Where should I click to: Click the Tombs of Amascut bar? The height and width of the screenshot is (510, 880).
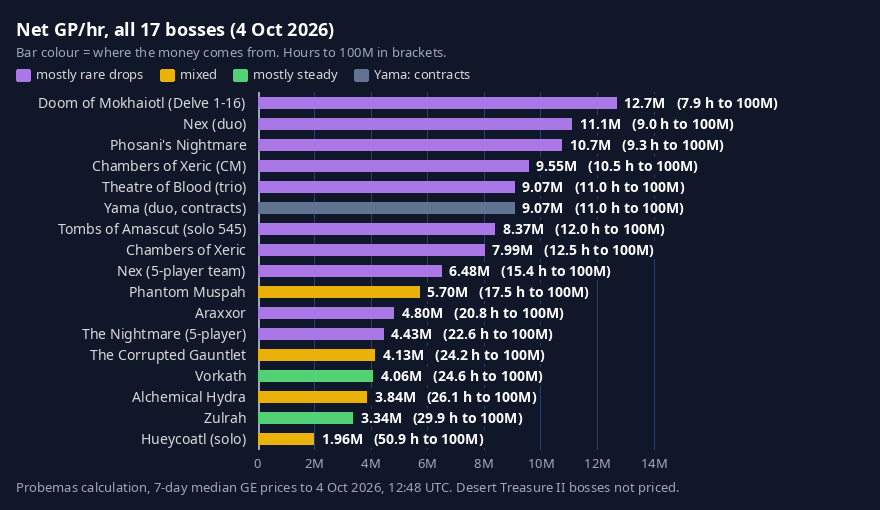point(377,229)
